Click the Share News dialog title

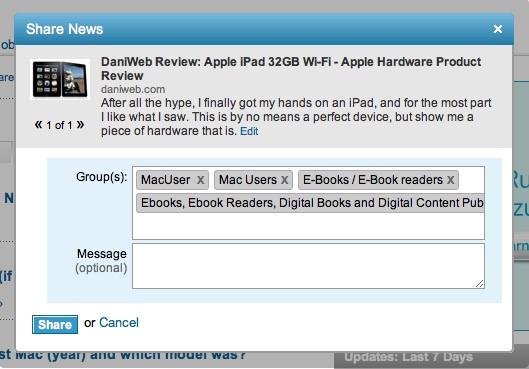(64, 29)
